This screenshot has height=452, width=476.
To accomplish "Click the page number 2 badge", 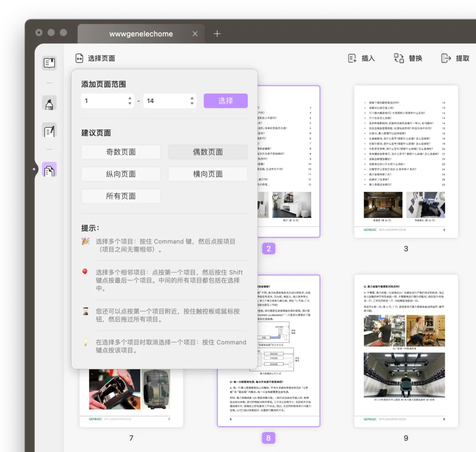I will coord(269,249).
